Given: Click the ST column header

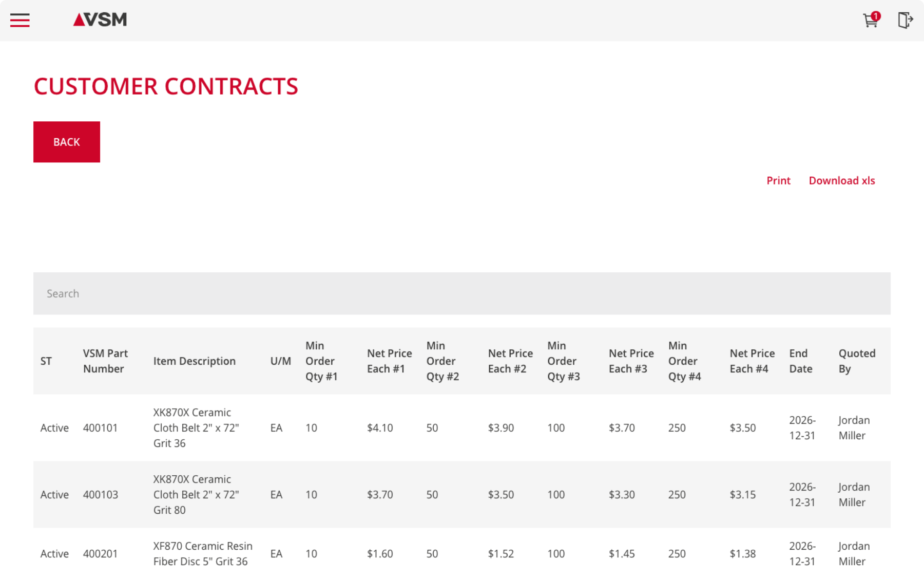Looking at the screenshot, I should pyautogui.click(x=46, y=361).
